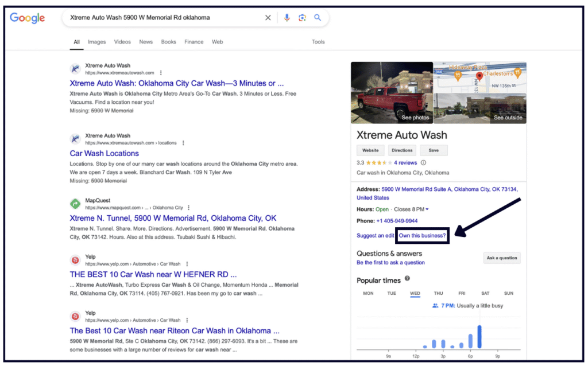Clear the search box with X icon
Viewport: 588px width, 366px height.
(268, 18)
